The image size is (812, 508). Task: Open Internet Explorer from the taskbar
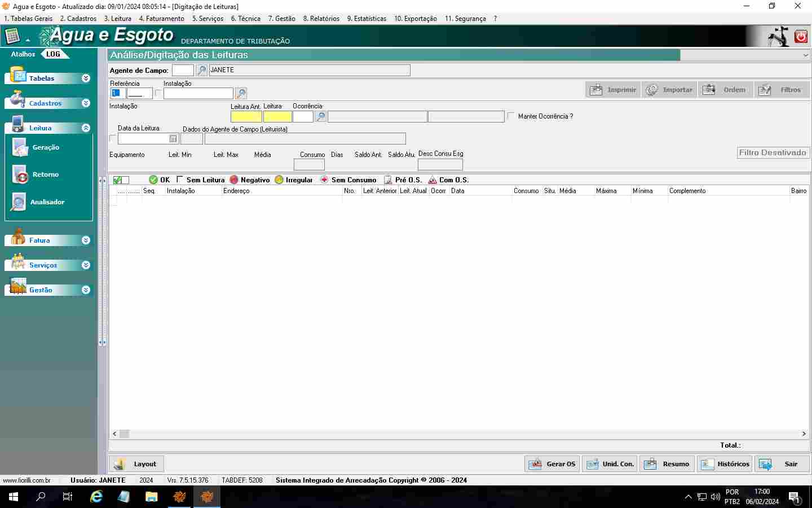click(x=96, y=497)
